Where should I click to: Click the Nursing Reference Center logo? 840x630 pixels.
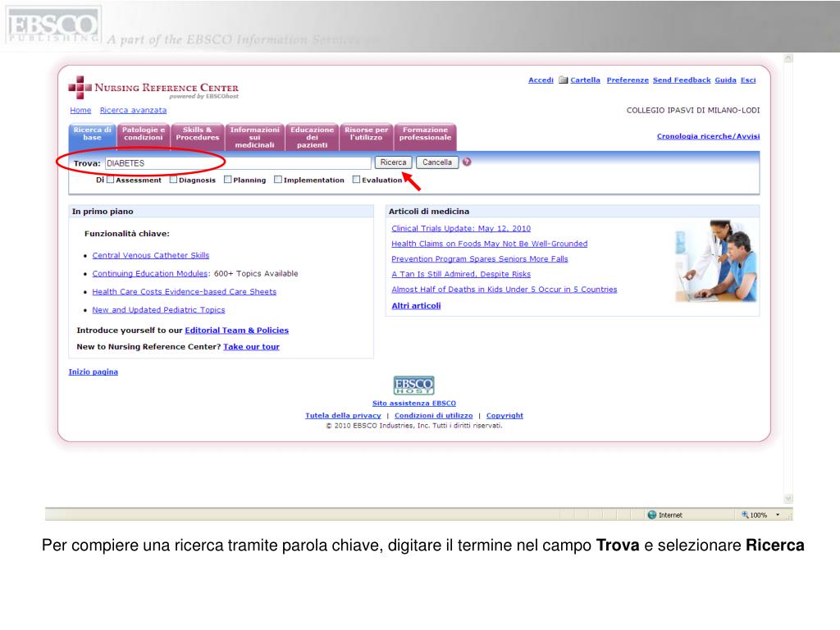(153, 88)
